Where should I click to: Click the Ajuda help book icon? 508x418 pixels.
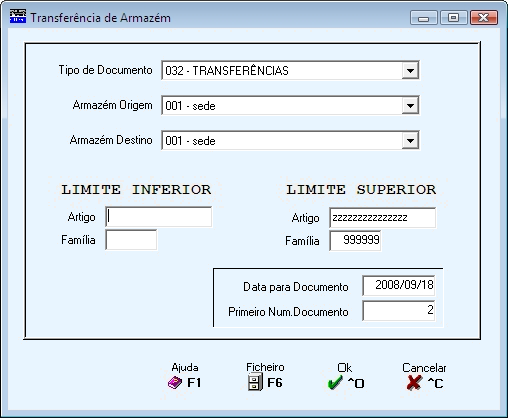[175, 383]
